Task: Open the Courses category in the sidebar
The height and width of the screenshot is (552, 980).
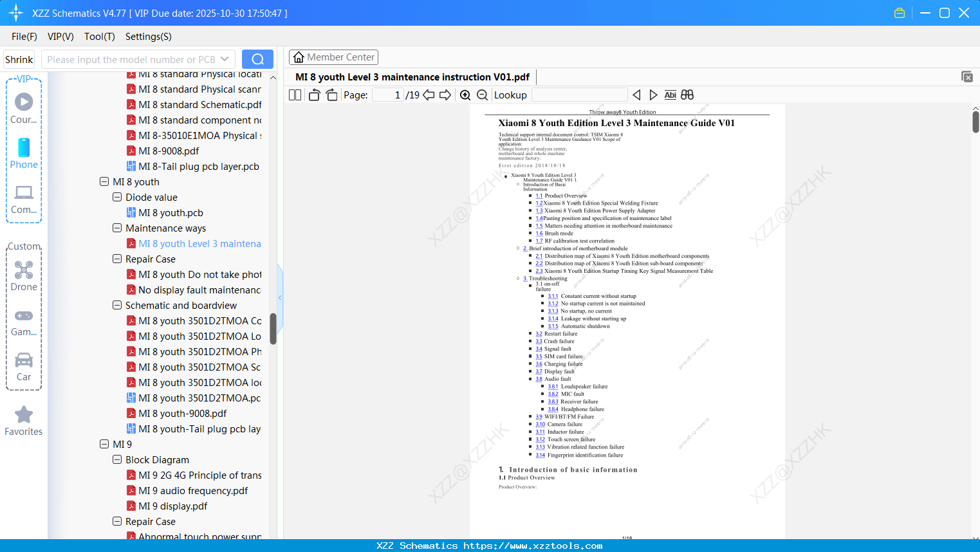Action: [x=24, y=108]
